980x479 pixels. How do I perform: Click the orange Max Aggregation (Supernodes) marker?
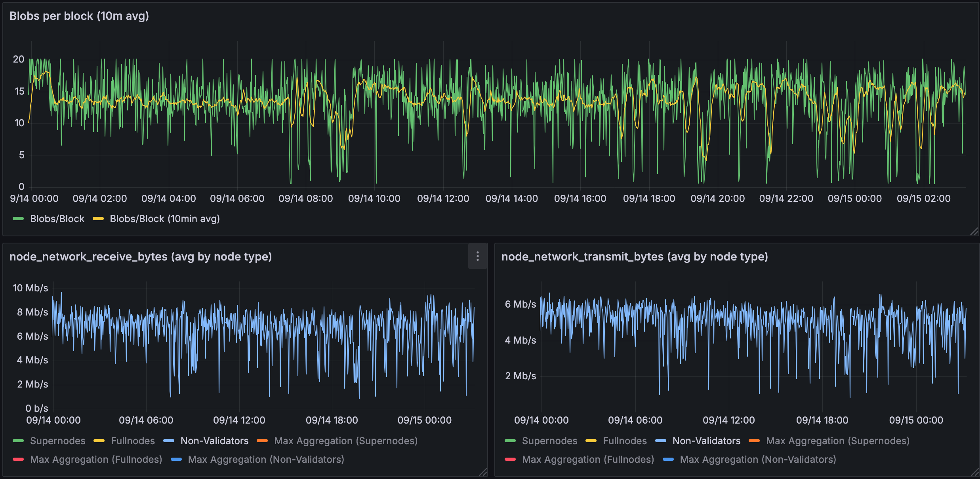pyautogui.click(x=263, y=441)
